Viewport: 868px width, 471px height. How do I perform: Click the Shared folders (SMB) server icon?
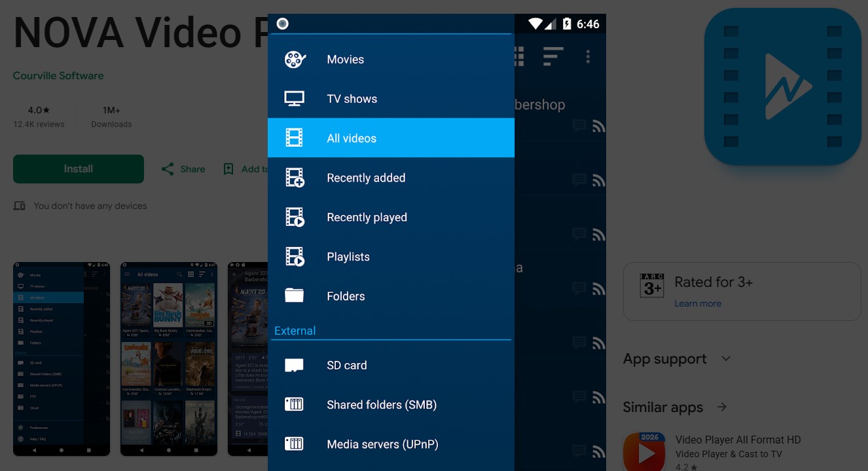pyautogui.click(x=295, y=405)
